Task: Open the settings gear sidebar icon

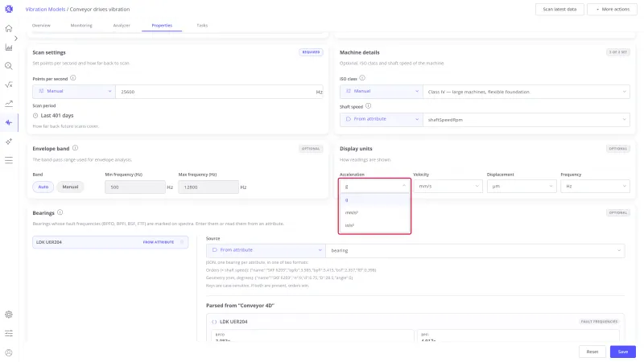Action: pos(9,315)
